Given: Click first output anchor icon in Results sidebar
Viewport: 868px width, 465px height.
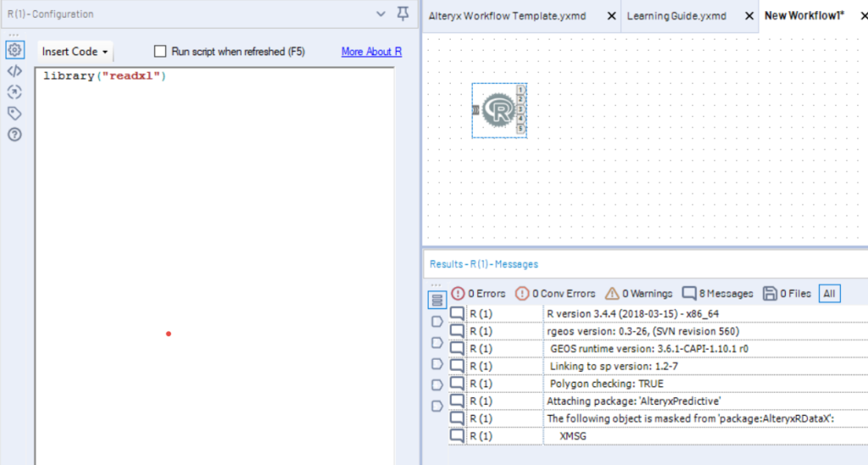Looking at the screenshot, I should pyautogui.click(x=437, y=322).
